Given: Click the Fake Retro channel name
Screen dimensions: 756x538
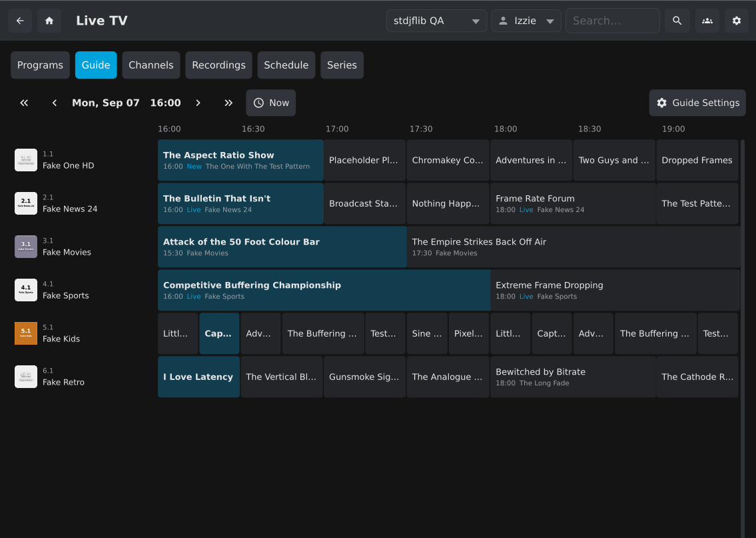Looking at the screenshot, I should coord(63,382).
